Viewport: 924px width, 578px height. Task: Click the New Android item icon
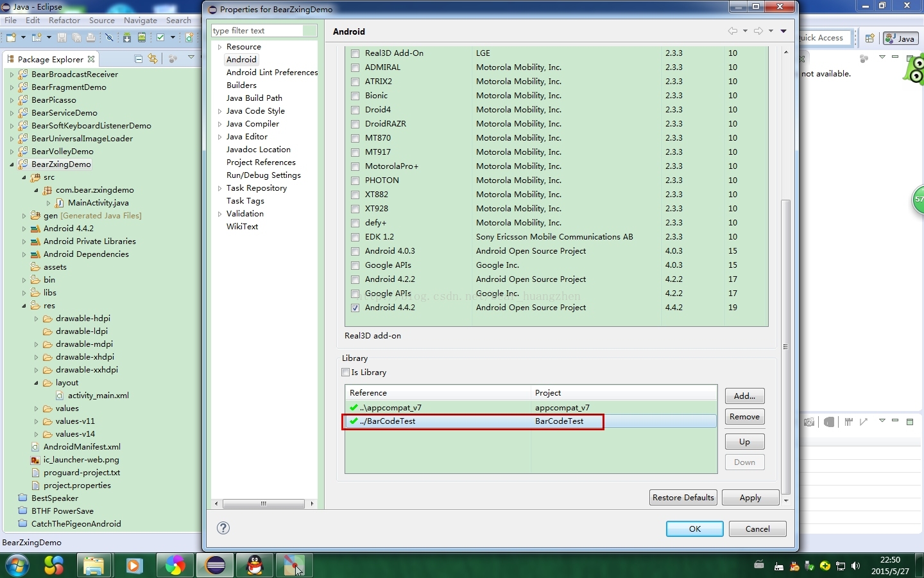(x=189, y=38)
